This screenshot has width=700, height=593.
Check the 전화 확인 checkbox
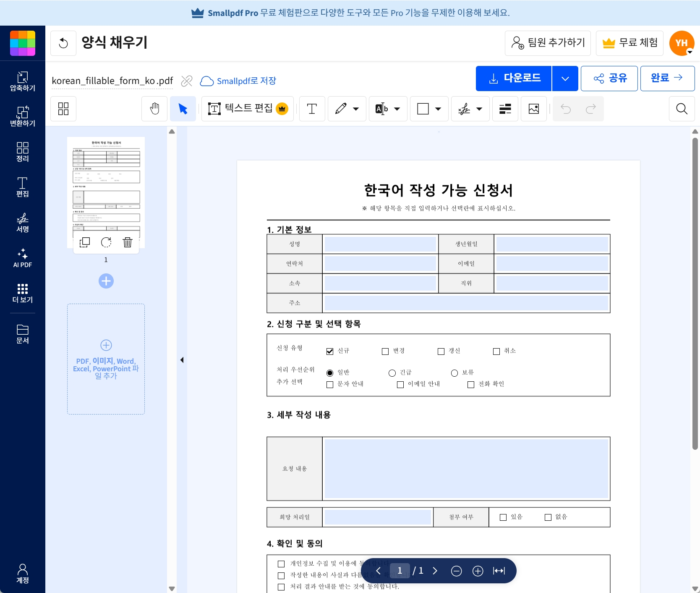pos(471,384)
